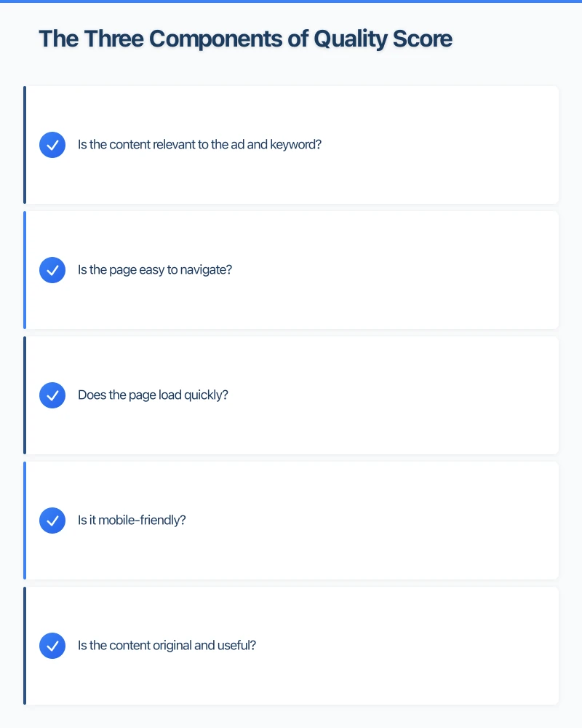Click the check icon beside mobile-friendly question

pos(52,521)
